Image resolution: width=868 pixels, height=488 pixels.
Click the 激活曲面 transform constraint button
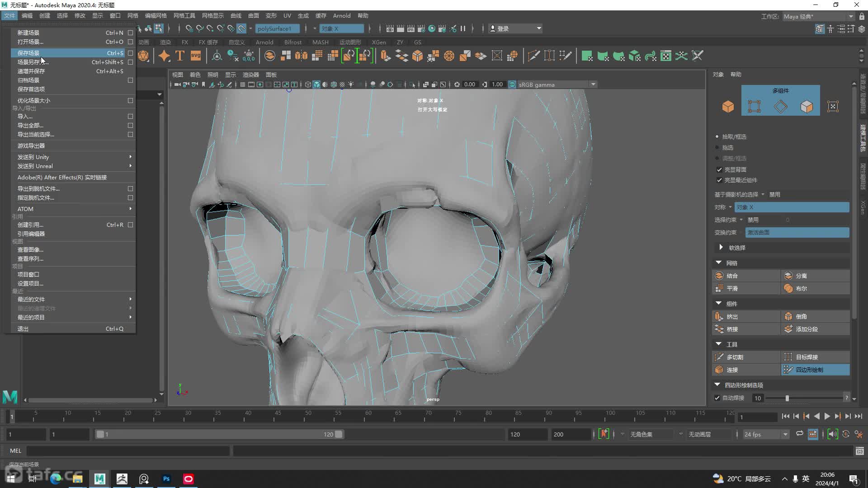coord(797,232)
